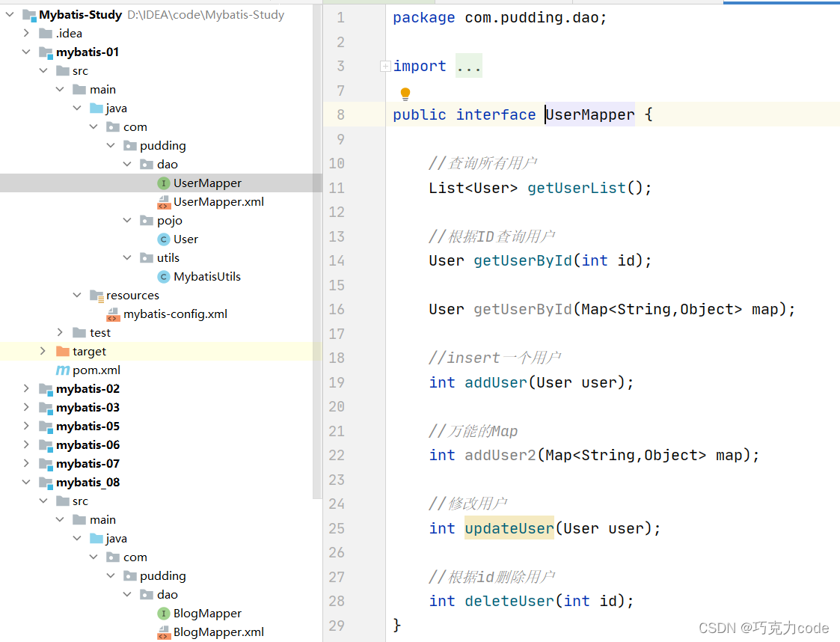The height and width of the screenshot is (642, 840).
Task: Click the orange target folder icon
Action: [x=63, y=352]
